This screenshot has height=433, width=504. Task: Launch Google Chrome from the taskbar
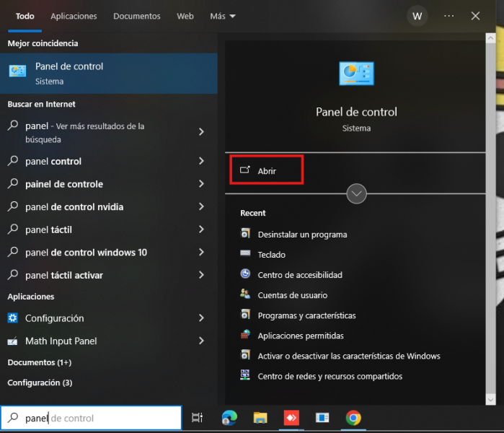pyautogui.click(x=353, y=418)
